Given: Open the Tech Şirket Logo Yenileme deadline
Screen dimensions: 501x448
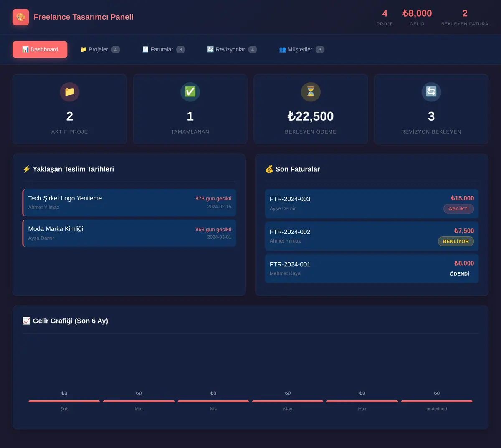Looking at the screenshot, I should [129, 202].
